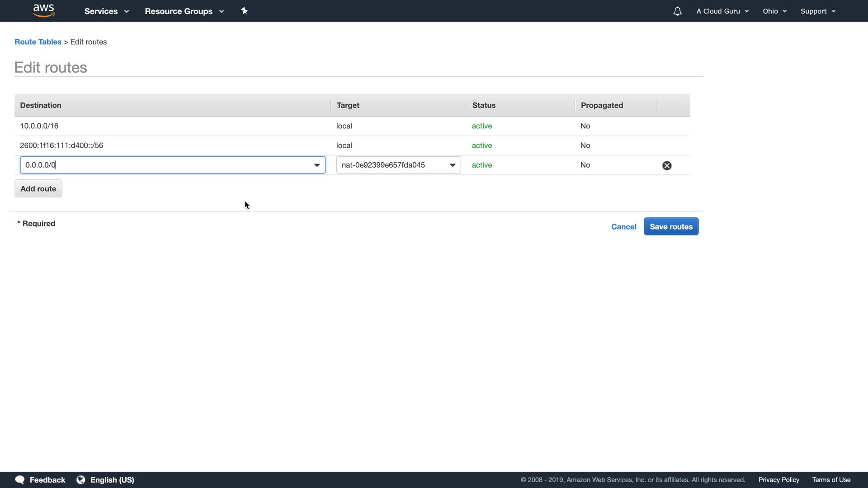Viewport: 868px width, 488px height.
Task: Click the AWS logo home icon
Action: (x=44, y=11)
